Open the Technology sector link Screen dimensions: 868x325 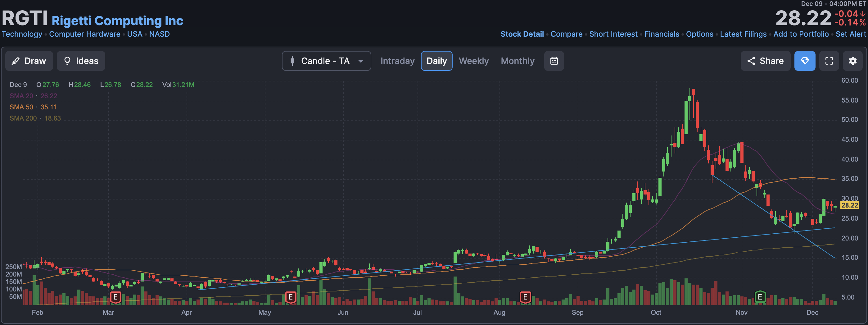(x=22, y=34)
